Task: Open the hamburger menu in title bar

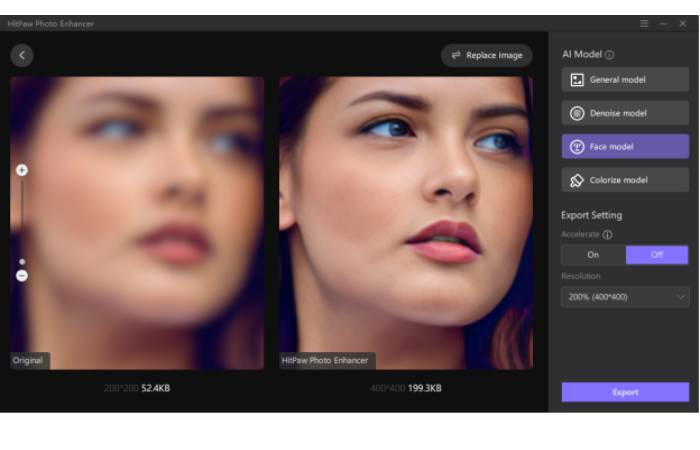Action: (644, 23)
